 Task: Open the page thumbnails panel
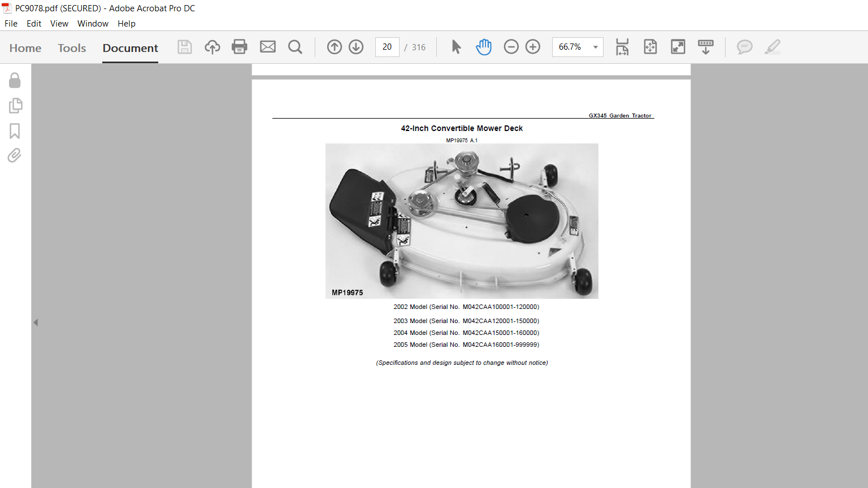pos(15,106)
